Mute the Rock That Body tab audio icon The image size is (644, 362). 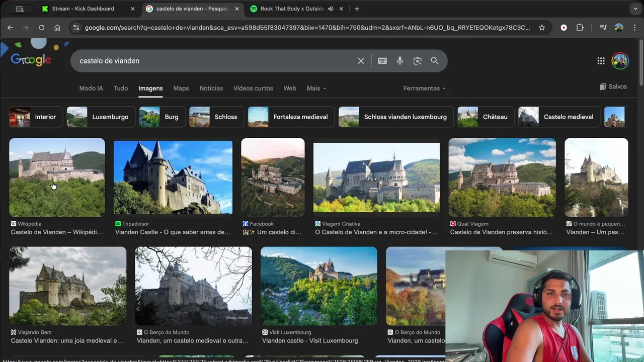click(331, 9)
